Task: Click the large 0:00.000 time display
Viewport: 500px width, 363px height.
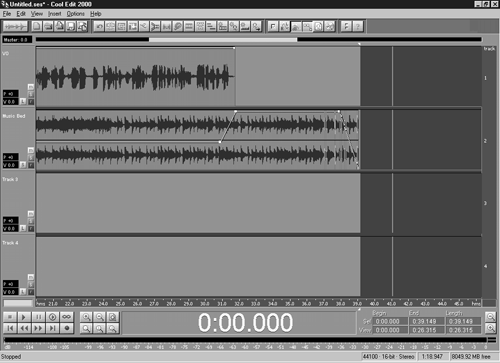Action: click(245, 322)
